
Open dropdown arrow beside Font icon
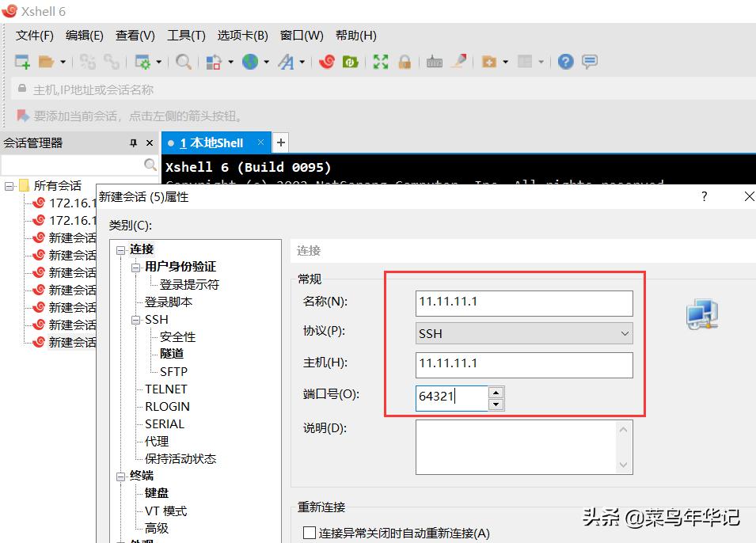(302, 62)
